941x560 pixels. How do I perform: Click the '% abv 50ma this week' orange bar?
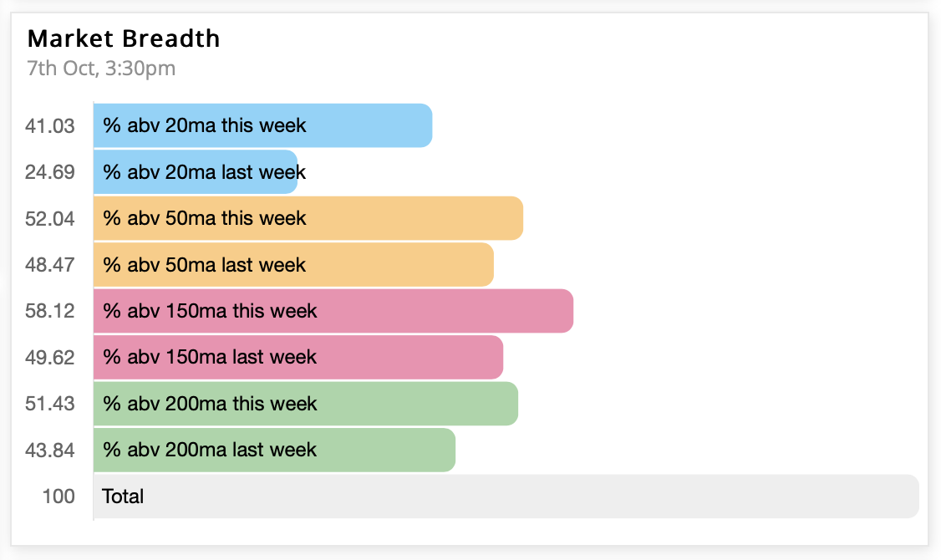tap(308, 218)
